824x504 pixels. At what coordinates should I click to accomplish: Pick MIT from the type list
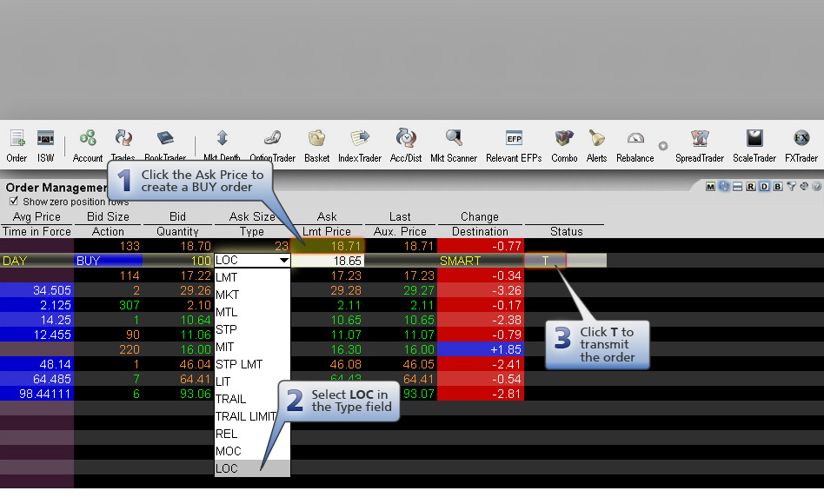coord(252,347)
